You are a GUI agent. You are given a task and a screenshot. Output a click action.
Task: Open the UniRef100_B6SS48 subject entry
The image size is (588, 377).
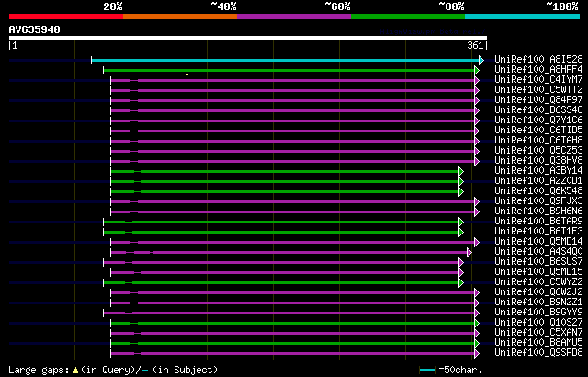[538, 110]
